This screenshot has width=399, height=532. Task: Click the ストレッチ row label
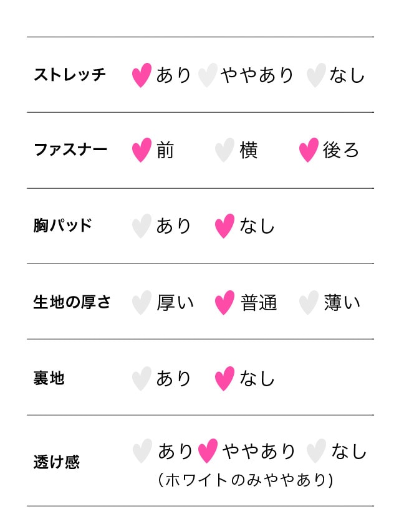[x=70, y=75]
